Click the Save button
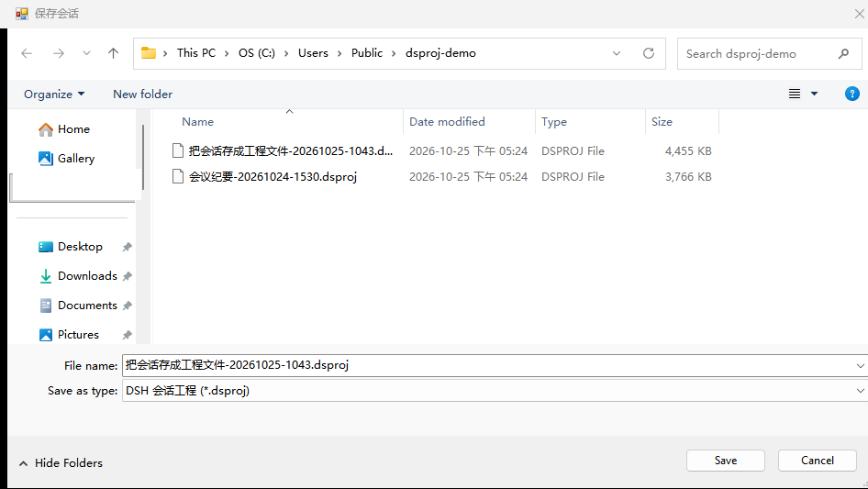 coord(726,461)
